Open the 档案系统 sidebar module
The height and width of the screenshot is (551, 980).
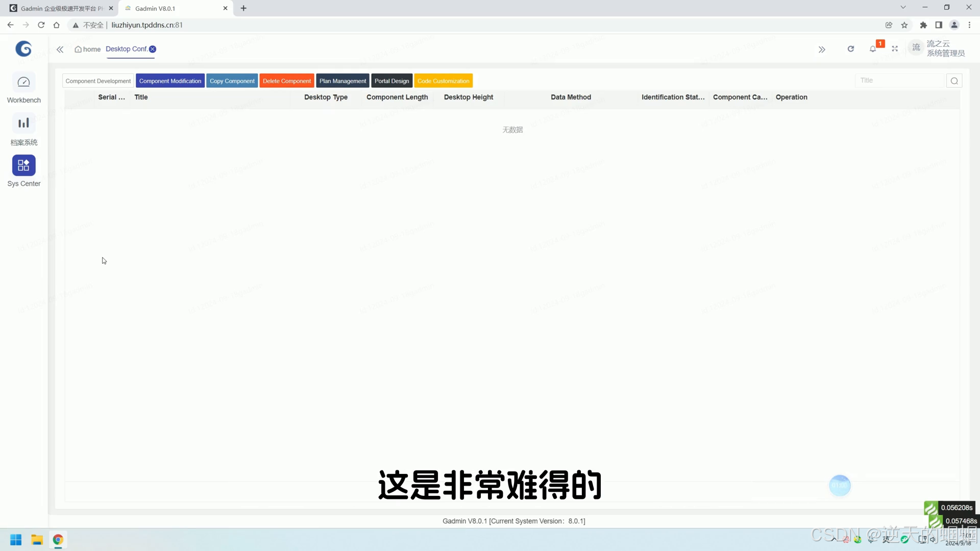[x=23, y=123]
